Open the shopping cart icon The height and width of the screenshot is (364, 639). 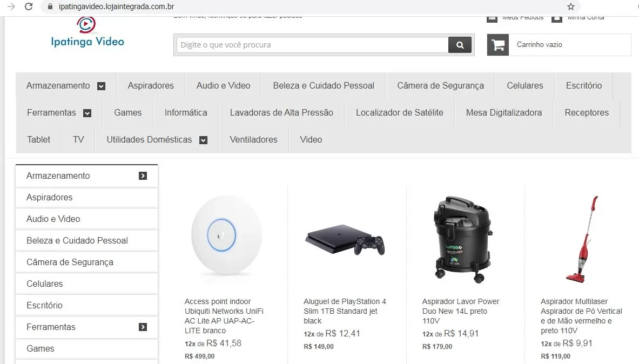498,45
